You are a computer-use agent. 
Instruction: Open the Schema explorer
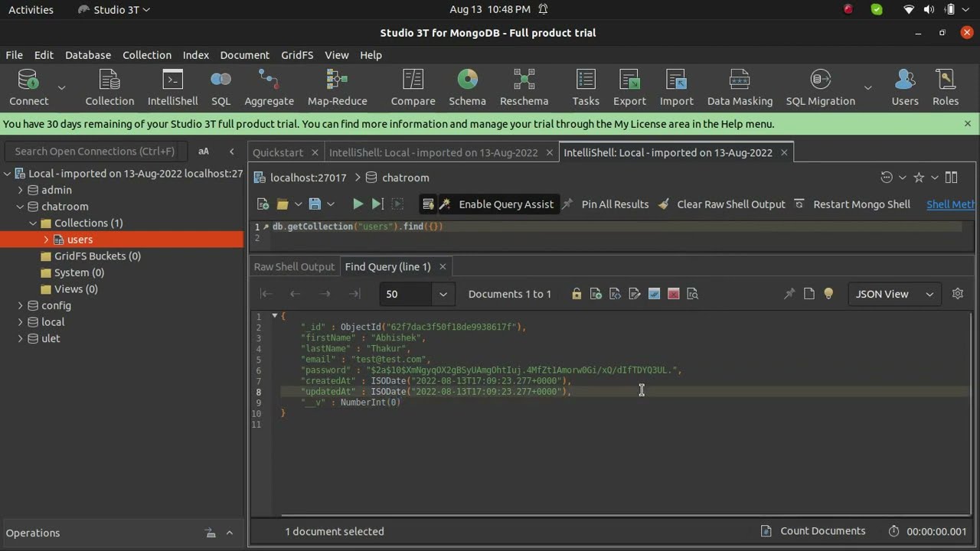pos(467,87)
